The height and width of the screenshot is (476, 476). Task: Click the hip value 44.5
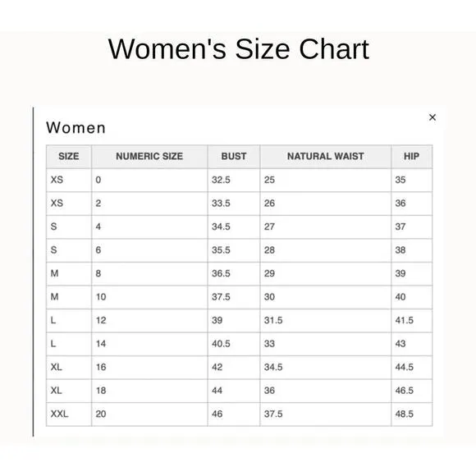click(x=405, y=368)
